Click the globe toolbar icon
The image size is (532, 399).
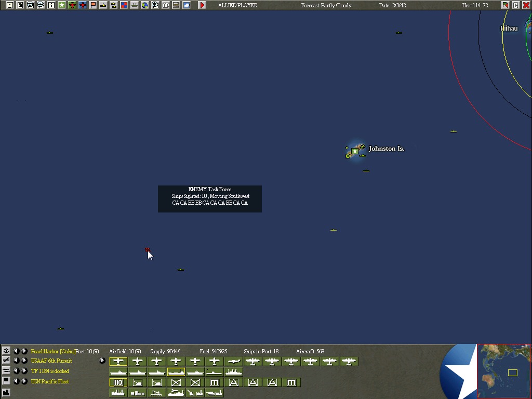(145, 5)
